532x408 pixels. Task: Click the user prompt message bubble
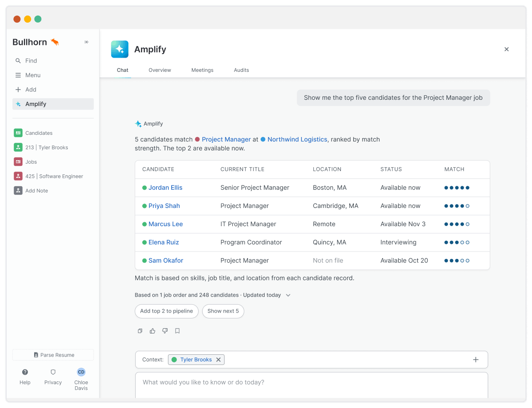click(x=393, y=98)
